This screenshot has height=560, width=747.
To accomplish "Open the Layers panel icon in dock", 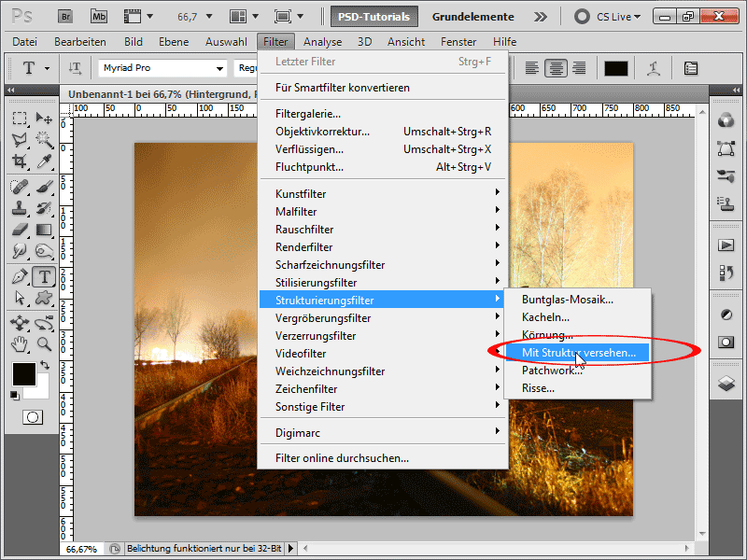I will tap(726, 383).
